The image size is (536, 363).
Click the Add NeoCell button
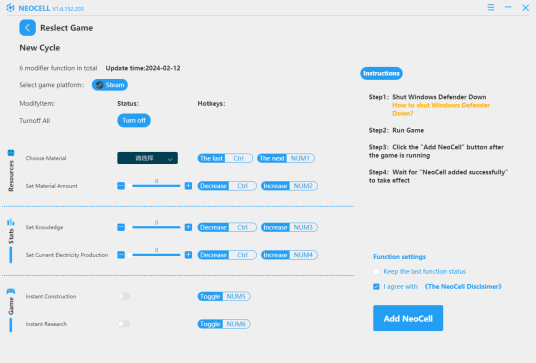pyautogui.click(x=408, y=318)
